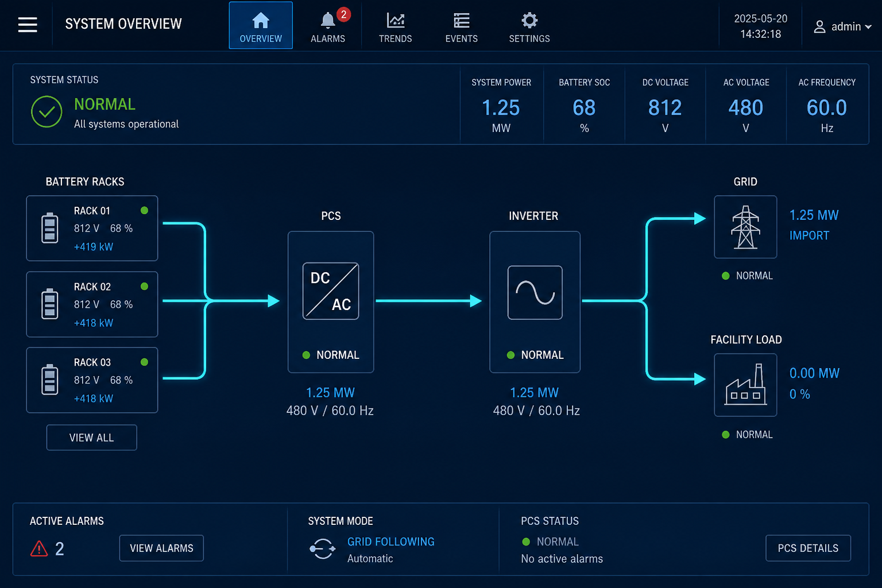Click the Battery SOC 68 value
Viewport: 882px width, 588px height.
click(584, 108)
